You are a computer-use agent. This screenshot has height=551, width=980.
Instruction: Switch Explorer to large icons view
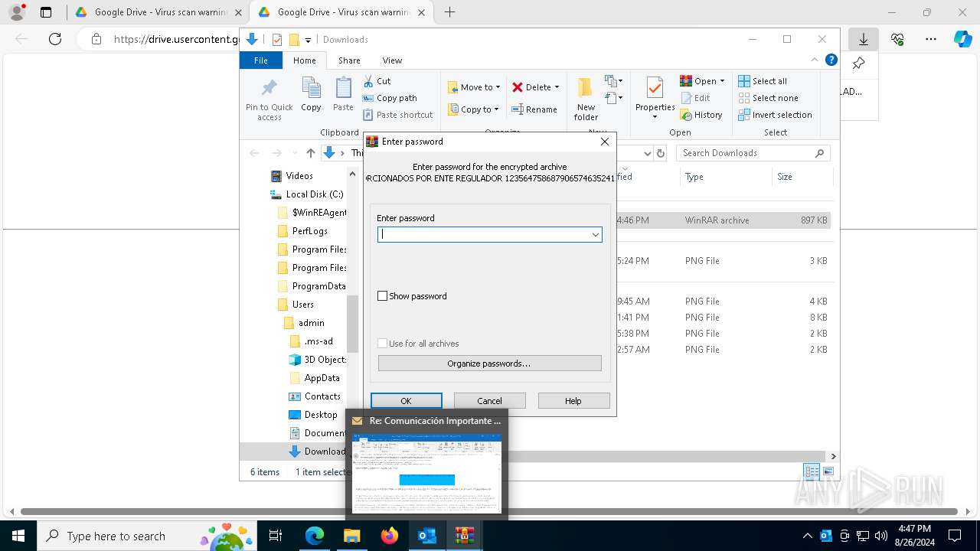point(828,471)
